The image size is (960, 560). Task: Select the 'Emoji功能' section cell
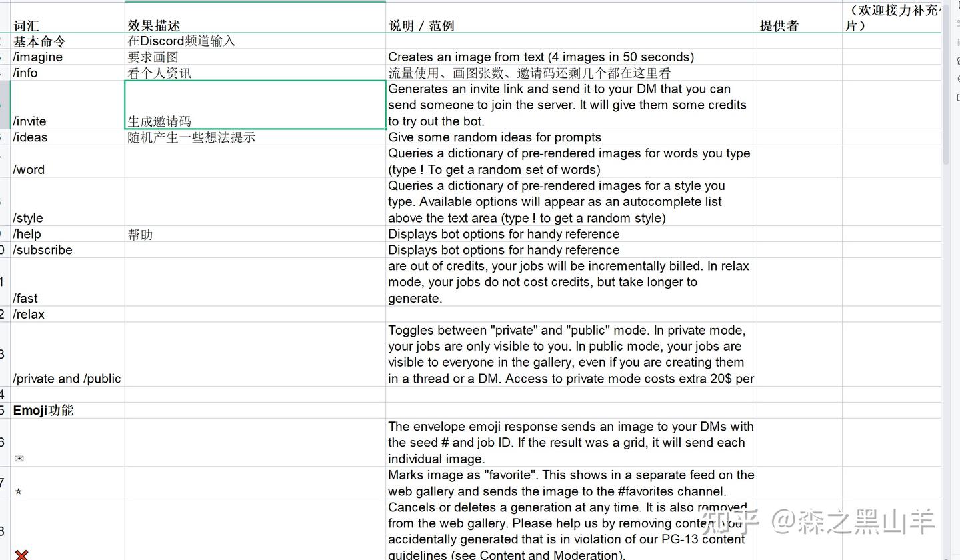tap(68, 411)
